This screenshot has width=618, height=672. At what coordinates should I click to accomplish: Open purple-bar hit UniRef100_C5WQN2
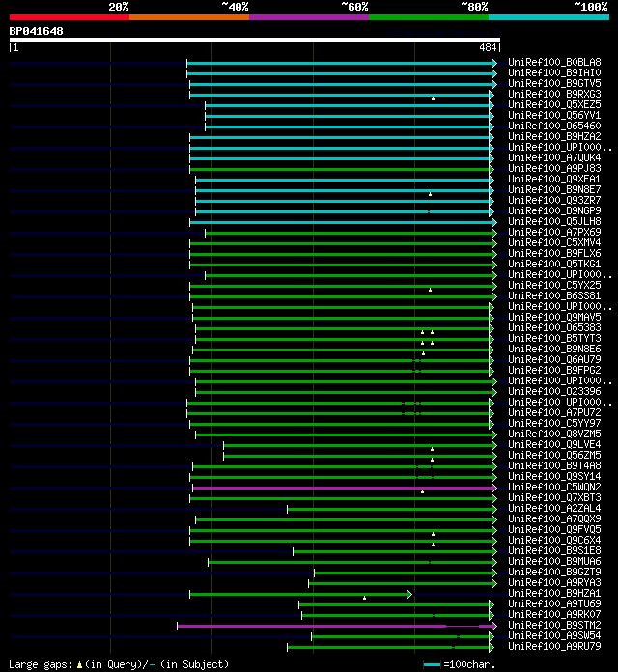[554, 488]
